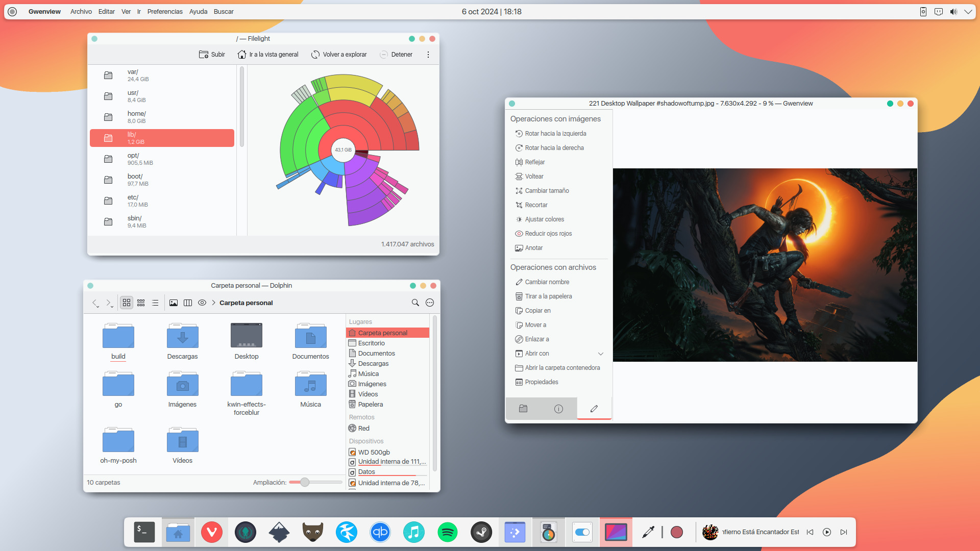
Task: Select kwin-effects-forceblur folder in Dolphin
Action: click(247, 393)
